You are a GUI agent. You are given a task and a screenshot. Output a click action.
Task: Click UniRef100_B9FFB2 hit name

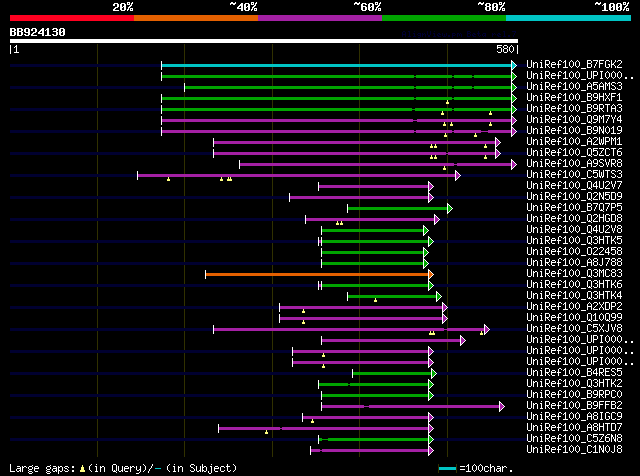coord(574,406)
